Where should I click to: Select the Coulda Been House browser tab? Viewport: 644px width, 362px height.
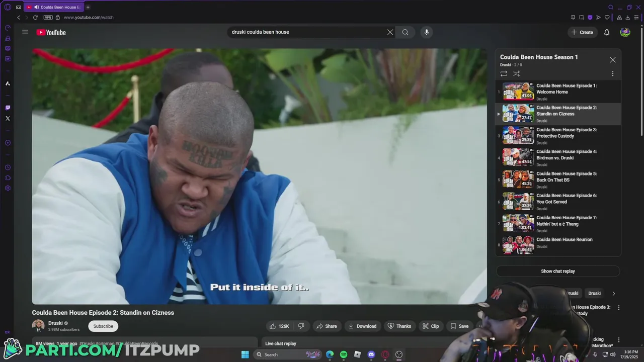(54, 7)
